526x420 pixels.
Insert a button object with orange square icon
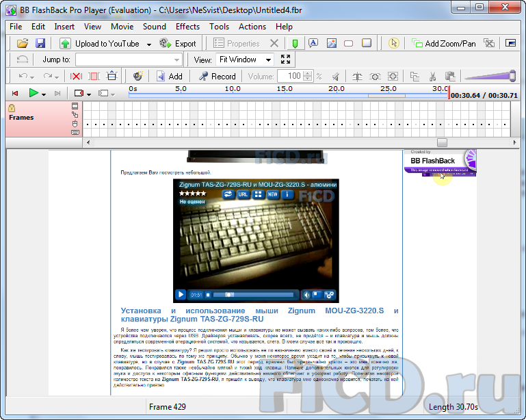tap(367, 43)
